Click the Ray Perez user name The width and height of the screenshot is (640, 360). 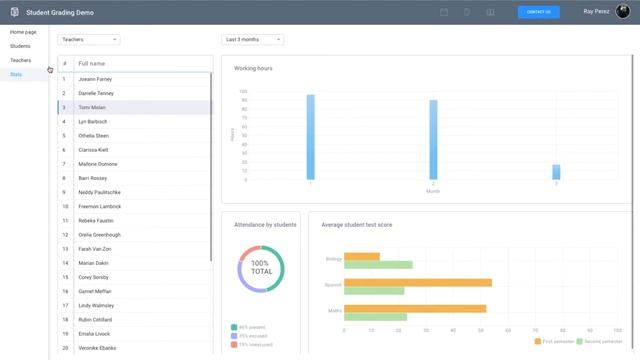point(596,11)
